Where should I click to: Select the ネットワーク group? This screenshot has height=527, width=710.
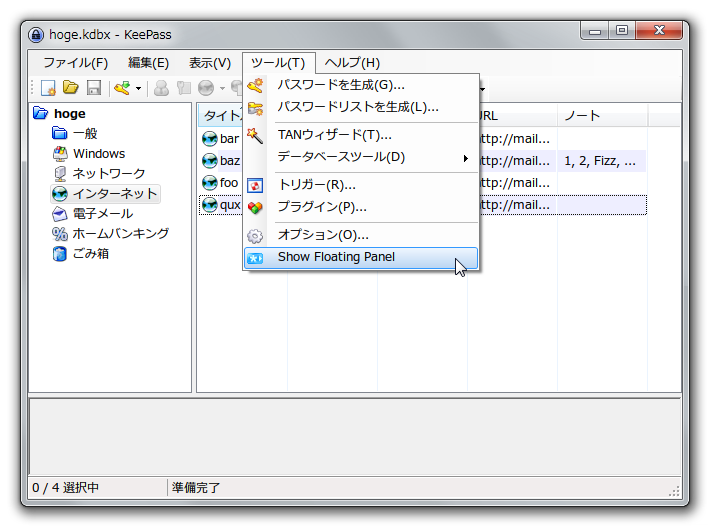pos(109,173)
